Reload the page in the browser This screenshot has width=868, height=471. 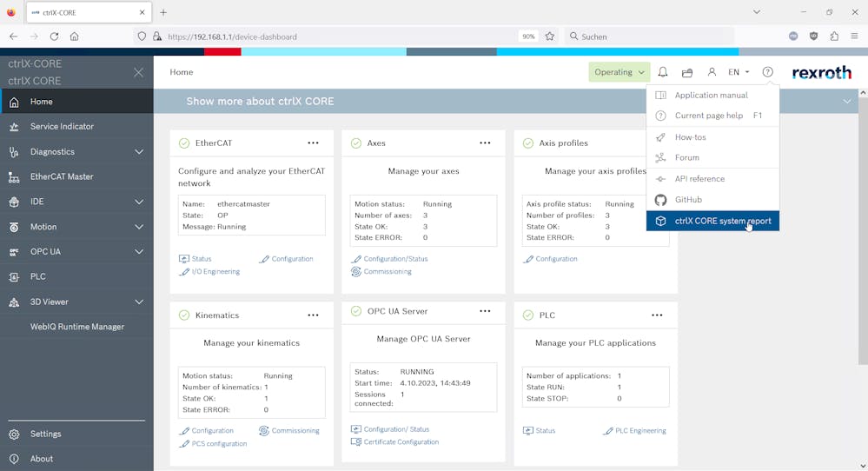coord(54,36)
